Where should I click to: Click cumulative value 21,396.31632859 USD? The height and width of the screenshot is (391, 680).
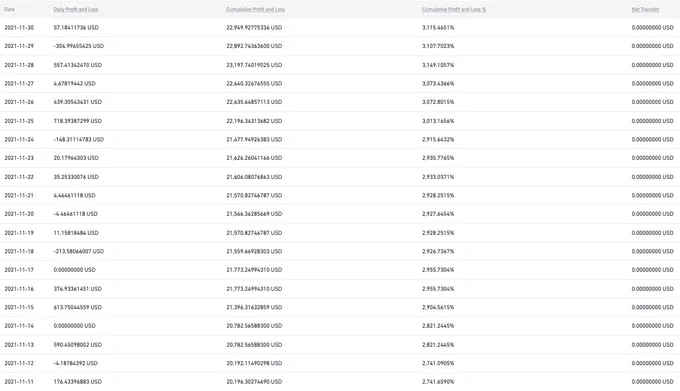point(254,307)
